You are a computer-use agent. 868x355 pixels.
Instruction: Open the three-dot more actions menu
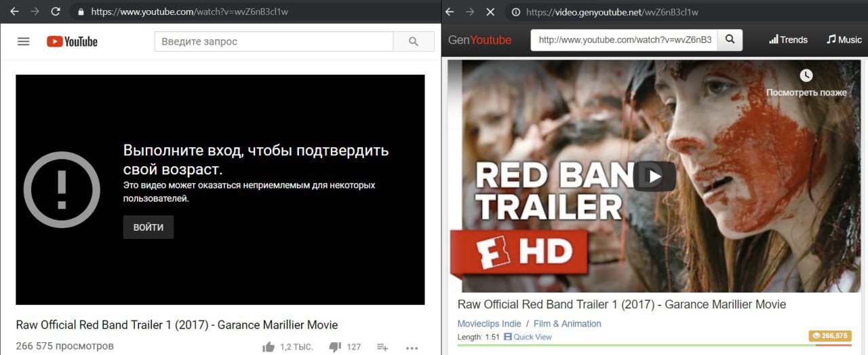pyautogui.click(x=412, y=348)
